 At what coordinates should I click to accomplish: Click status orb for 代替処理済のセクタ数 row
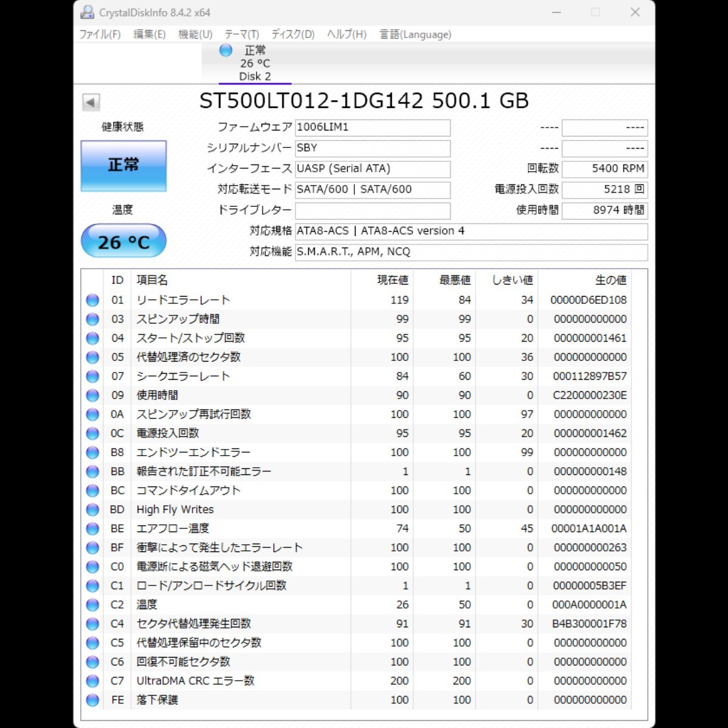point(92,357)
